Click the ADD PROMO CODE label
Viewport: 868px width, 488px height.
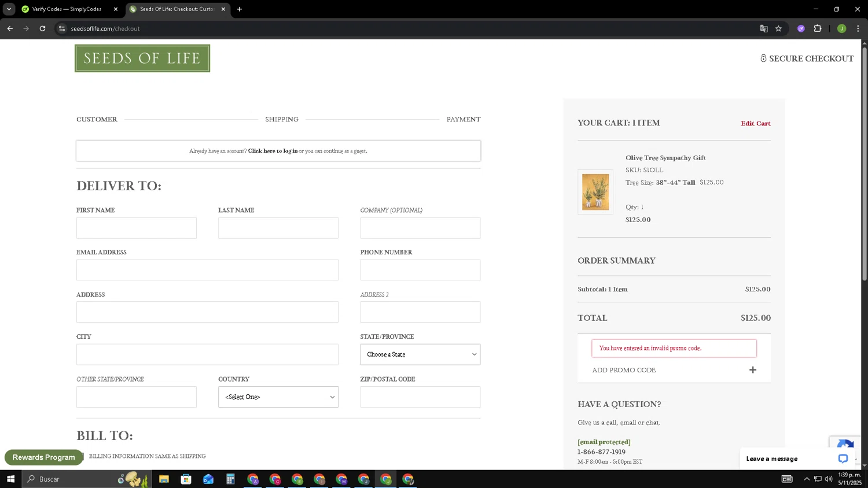coord(624,370)
